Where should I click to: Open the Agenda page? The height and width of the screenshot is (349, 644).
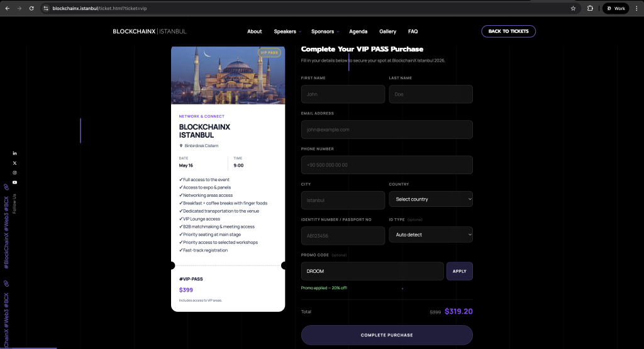point(358,31)
